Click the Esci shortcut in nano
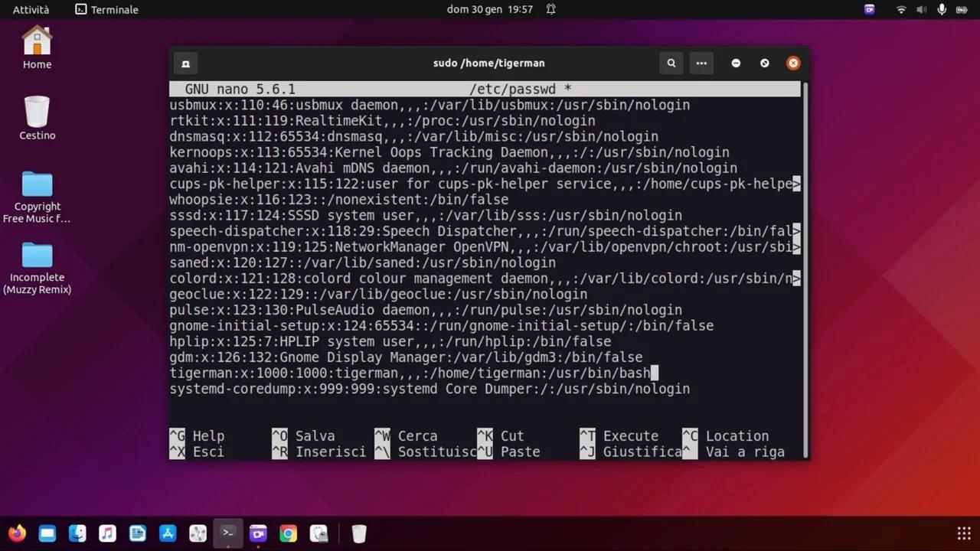This screenshot has height=551, width=980. [x=207, y=452]
